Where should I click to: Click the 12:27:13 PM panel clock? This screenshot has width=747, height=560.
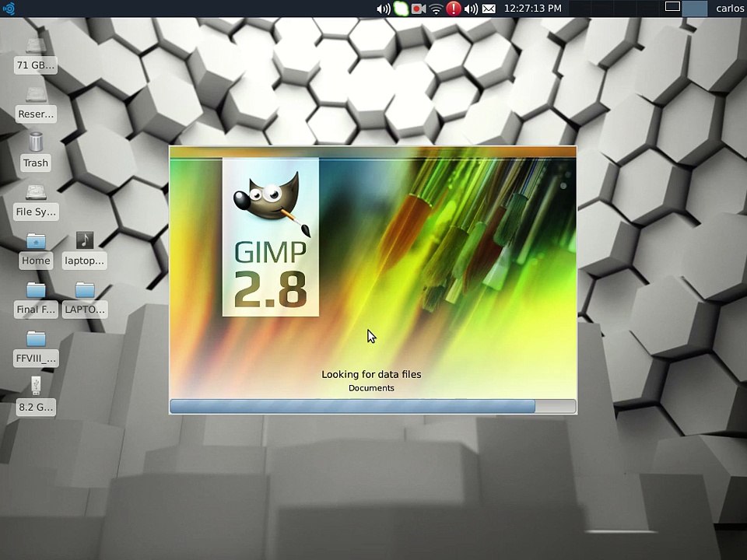pos(532,9)
